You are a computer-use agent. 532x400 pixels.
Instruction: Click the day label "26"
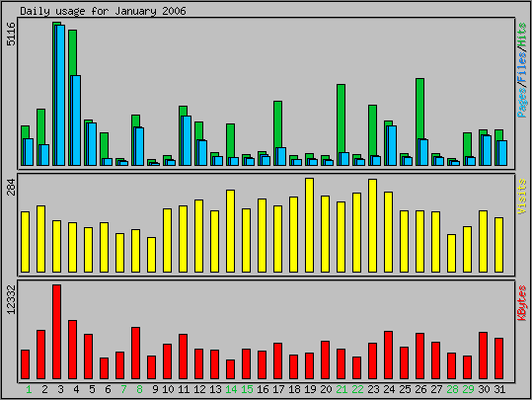420,389
